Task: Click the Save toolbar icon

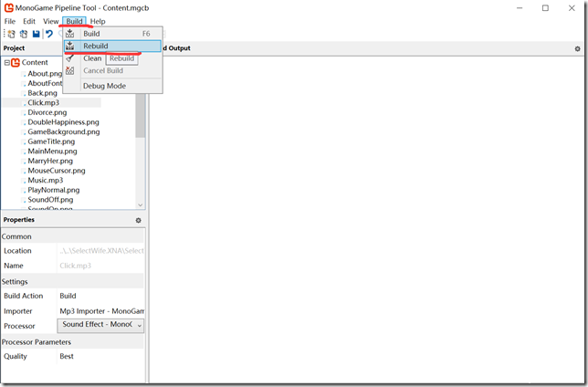Action: 36,34
